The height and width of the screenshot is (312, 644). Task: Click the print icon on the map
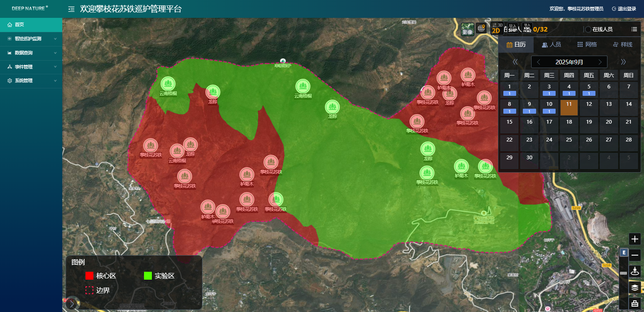(635, 303)
